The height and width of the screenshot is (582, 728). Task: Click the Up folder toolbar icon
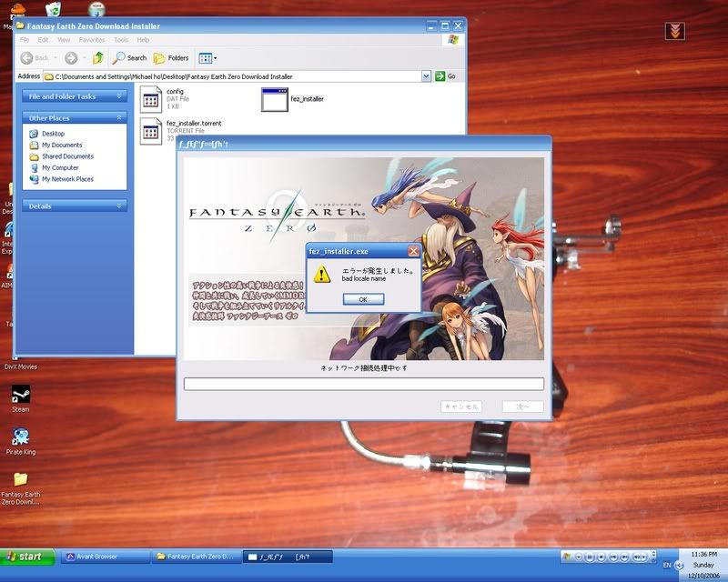pos(97,57)
